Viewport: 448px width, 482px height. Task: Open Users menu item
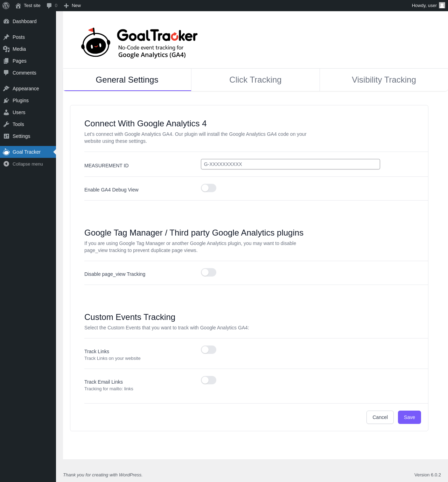28,112
